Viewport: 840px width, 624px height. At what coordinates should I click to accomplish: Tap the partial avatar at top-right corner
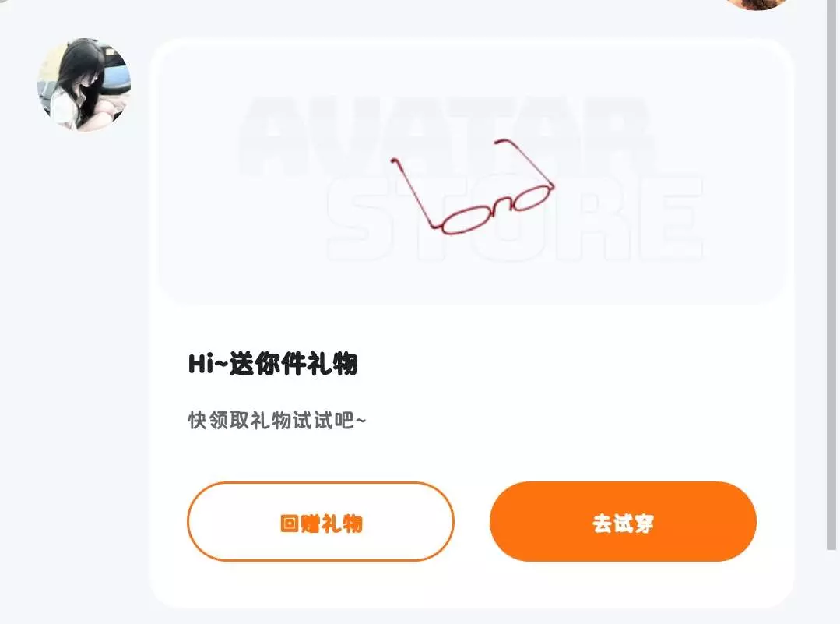pyautogui.click(x=757, y=5)
